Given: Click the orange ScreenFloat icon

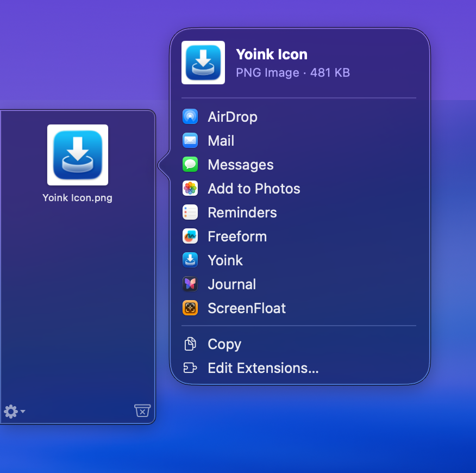Looking at the screenshot, I should (x=190, y=308).
